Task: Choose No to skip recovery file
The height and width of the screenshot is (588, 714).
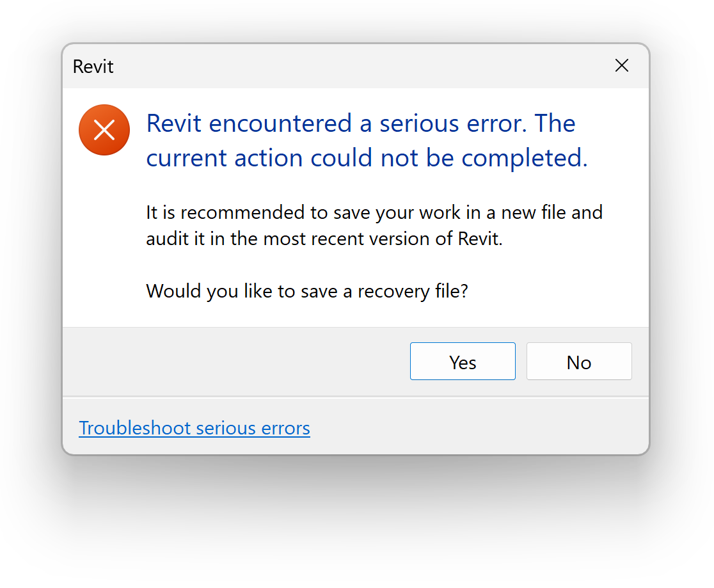Action: click(578, 362)
